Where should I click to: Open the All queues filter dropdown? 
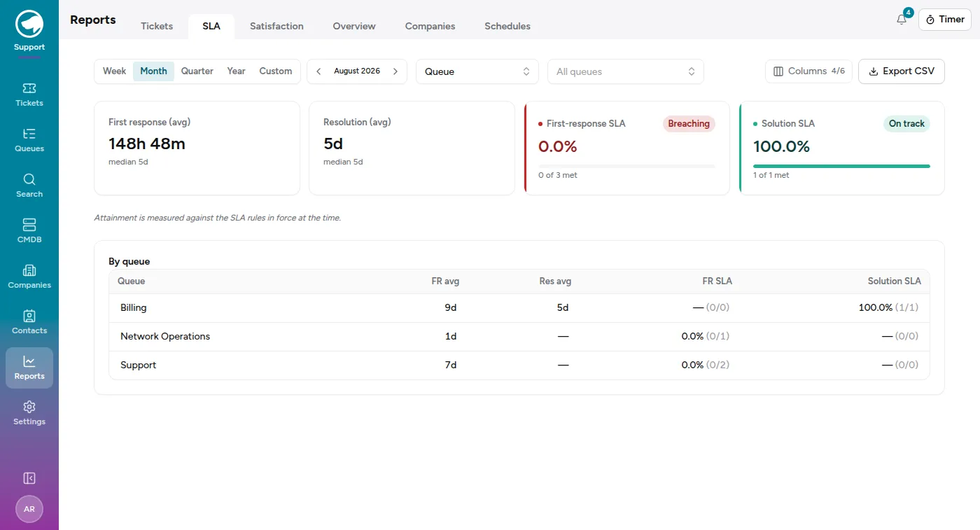[x=626, y=71]
